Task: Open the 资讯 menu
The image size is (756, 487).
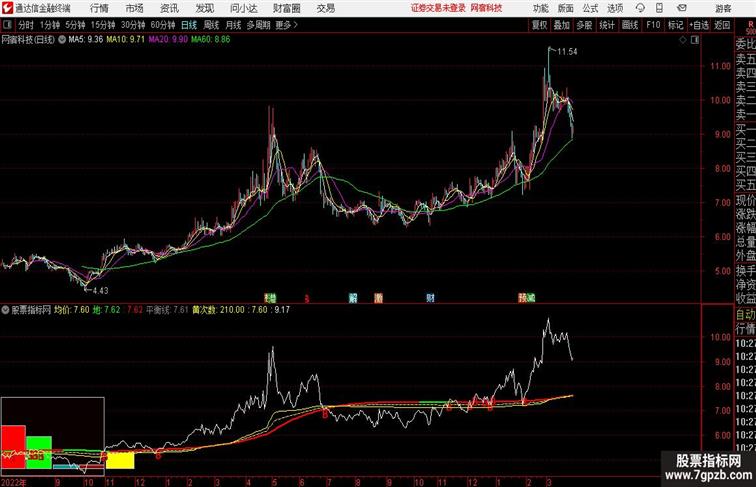Action: point(169,8)
